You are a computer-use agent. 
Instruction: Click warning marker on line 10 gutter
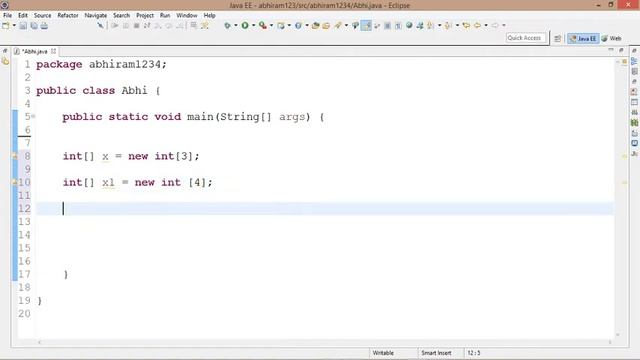coord(15,182)
